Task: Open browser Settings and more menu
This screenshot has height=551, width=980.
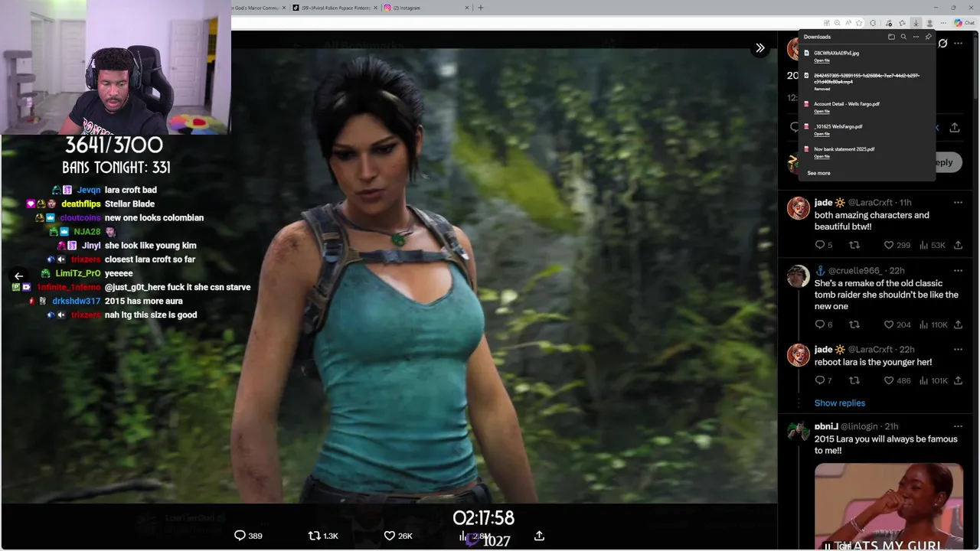Action: tap(943, 23)
